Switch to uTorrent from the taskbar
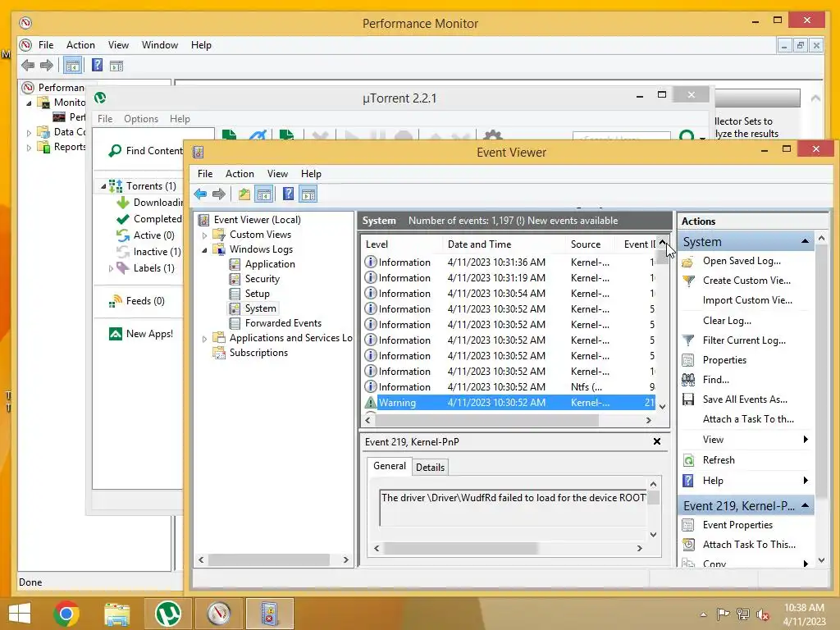The image size is (840, 630). 167,614
